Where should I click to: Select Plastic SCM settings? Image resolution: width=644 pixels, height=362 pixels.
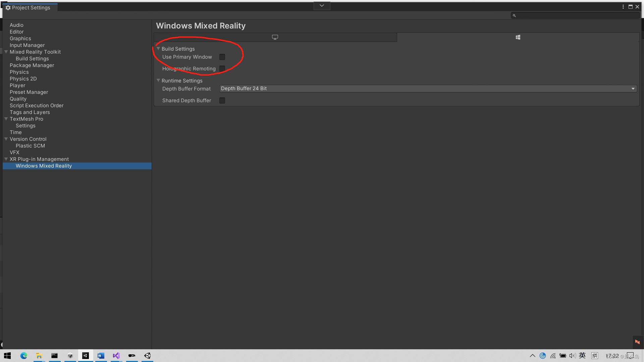(30, 146)
